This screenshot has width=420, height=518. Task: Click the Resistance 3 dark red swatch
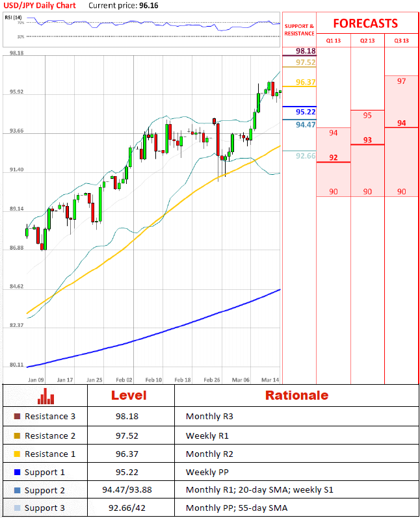(x=17, y=416)
